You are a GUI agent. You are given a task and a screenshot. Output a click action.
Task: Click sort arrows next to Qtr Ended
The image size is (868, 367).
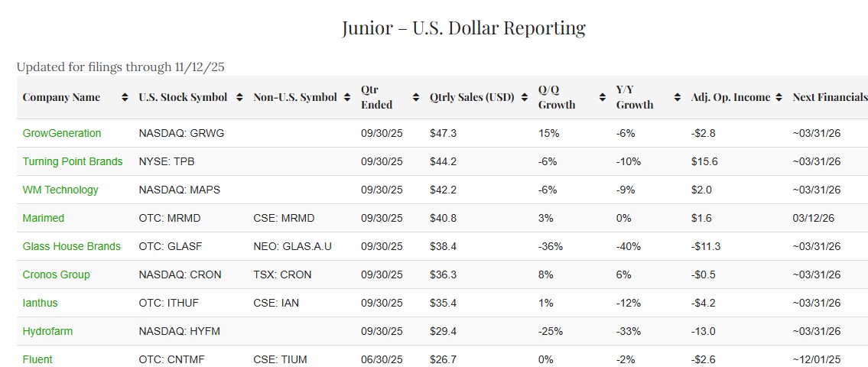click(x=416, y=98)
